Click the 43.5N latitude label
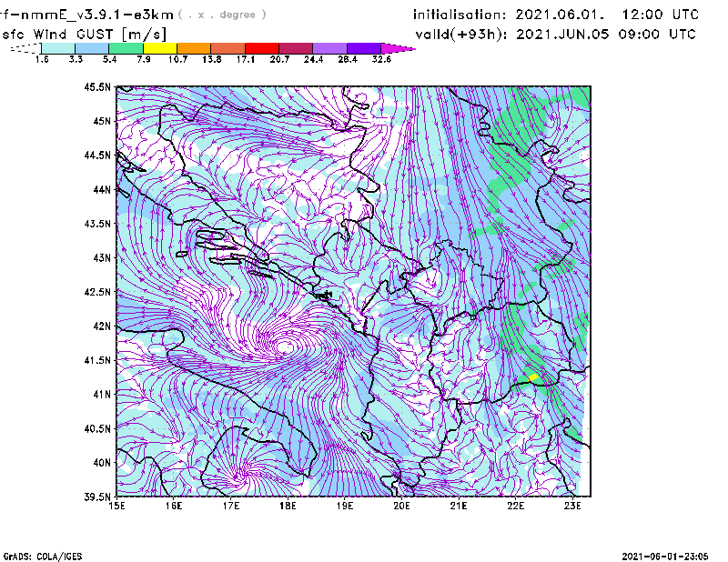728x562 pixels. 97,224
